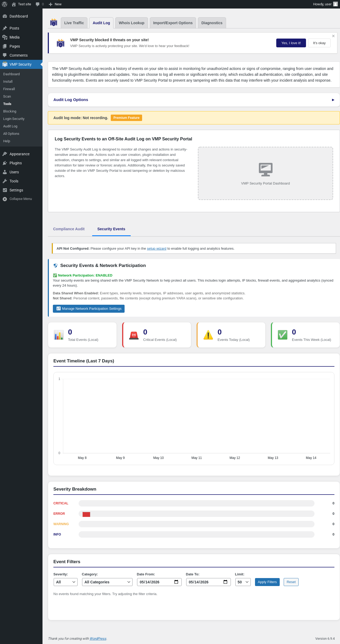The image size is (340, 644).
Task: Click the Premium Feature badge
Action: point(126,118)
